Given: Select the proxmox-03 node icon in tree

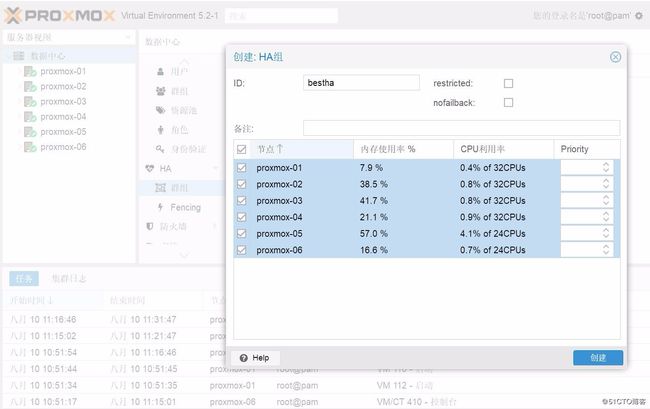Looking at the screenshot, I should pyautogui.click(x=30, y=102).
